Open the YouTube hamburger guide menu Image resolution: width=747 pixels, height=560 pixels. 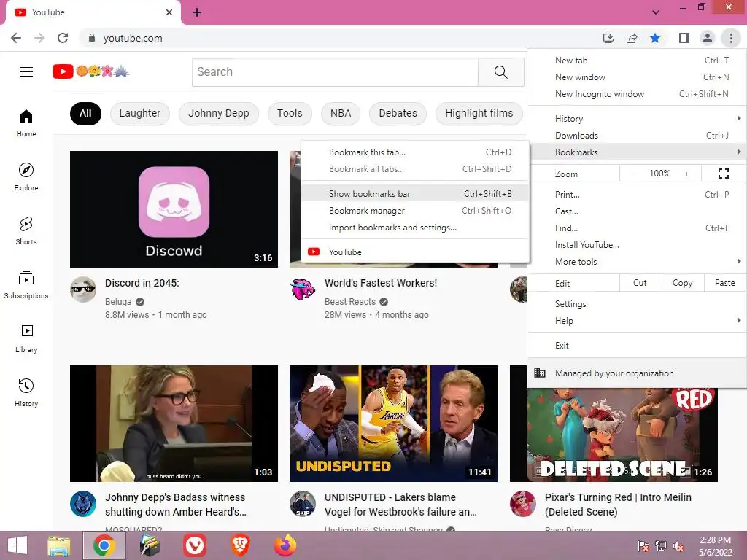[26, 72]
